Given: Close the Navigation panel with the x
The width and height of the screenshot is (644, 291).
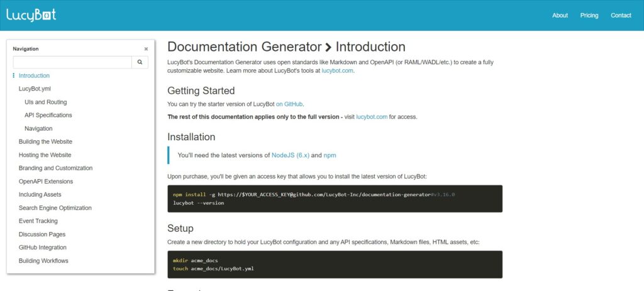Looking at the screenshot, I should [146, 49].
